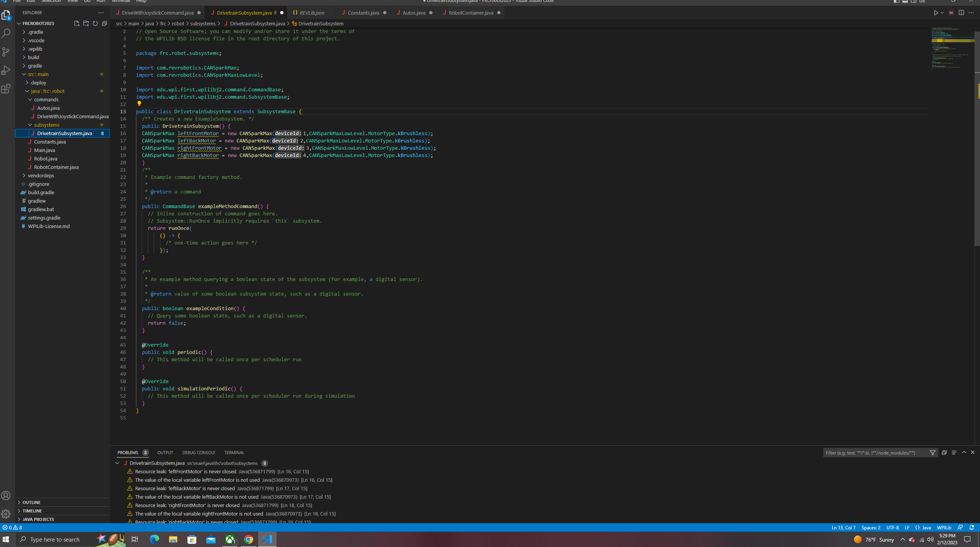This screenshot has height=547, width=980.
Task: Toggle problems view as table/tree
Action: pyautogui.click(x=954, y=453)
